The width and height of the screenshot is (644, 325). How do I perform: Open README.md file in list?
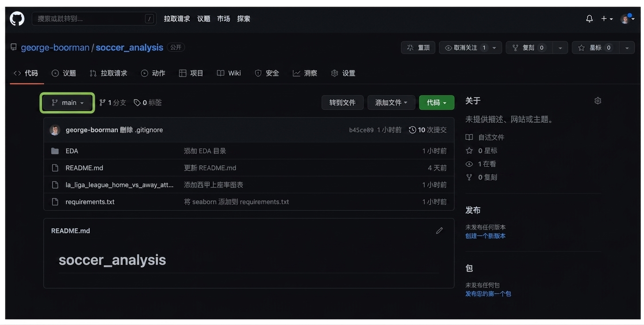tap(84, 168)
